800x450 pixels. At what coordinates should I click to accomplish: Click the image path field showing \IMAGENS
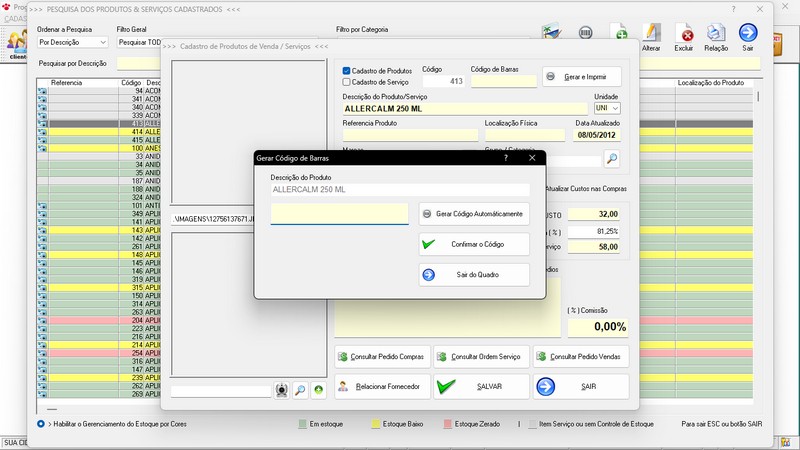click(212, 219)
